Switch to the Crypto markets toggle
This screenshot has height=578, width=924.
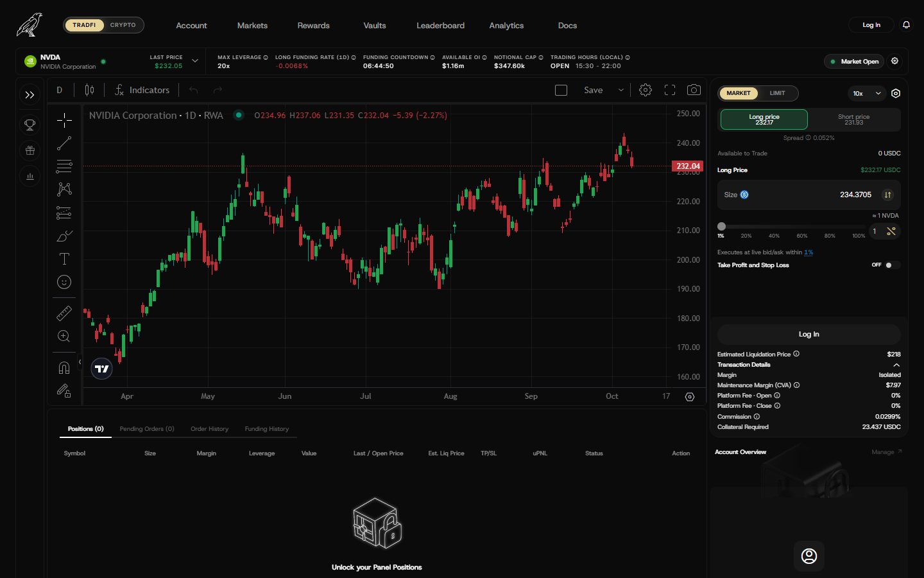123,25
